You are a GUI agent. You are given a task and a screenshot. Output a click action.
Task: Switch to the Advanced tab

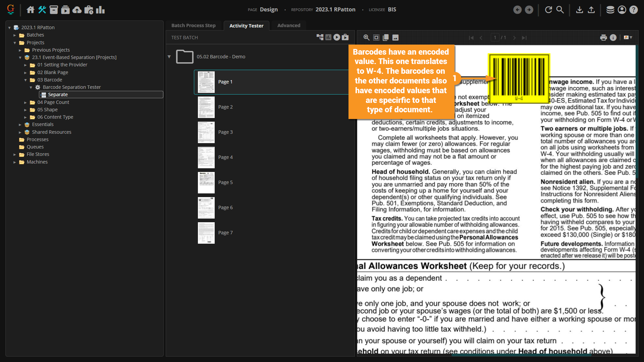click(288, 25)
